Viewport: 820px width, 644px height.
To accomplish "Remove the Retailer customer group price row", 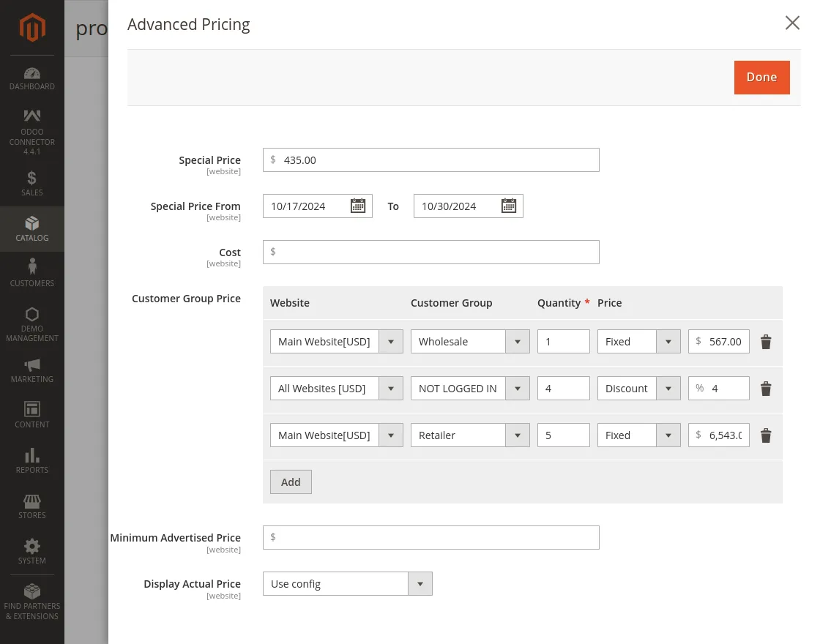I will pos(765,435).
